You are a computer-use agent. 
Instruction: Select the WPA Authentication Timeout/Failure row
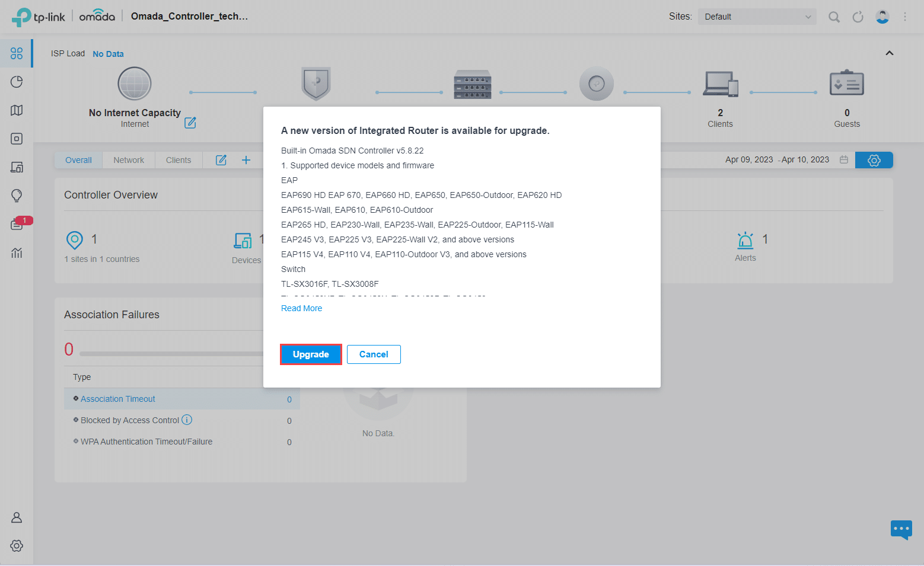point(181,442)
